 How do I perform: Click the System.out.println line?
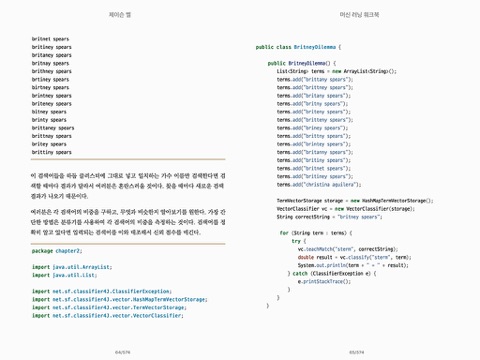tap(353, 265)
